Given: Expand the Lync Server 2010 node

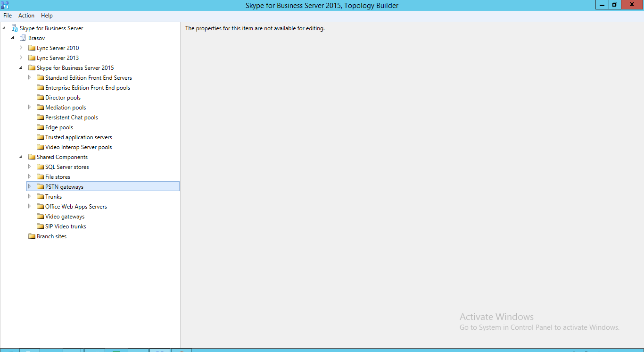Looking at the screenshot, I should point(21,48).
